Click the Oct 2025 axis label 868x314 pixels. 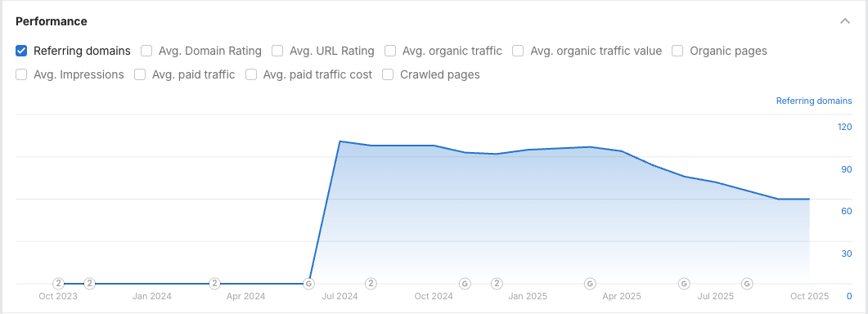click(809, 296)
